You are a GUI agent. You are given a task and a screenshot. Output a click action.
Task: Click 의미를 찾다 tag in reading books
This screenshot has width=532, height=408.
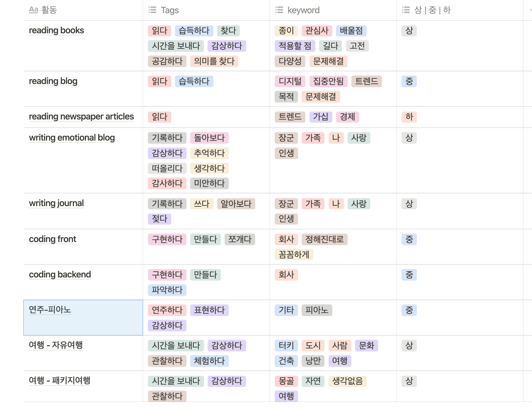[214, 61]
